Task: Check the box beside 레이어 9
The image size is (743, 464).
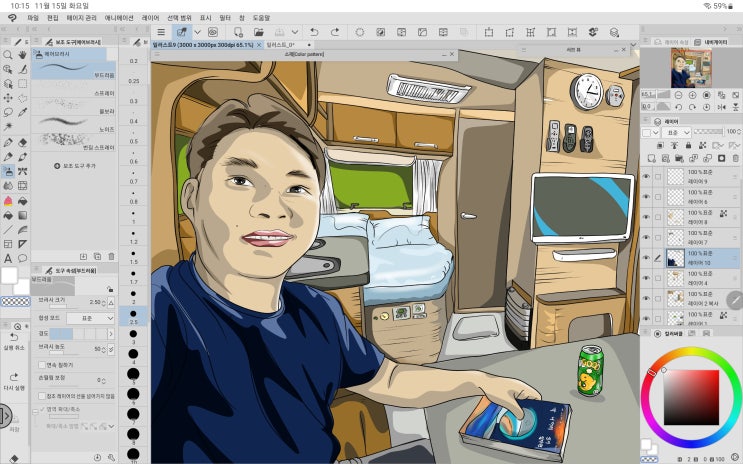Action: click(658, 176)
